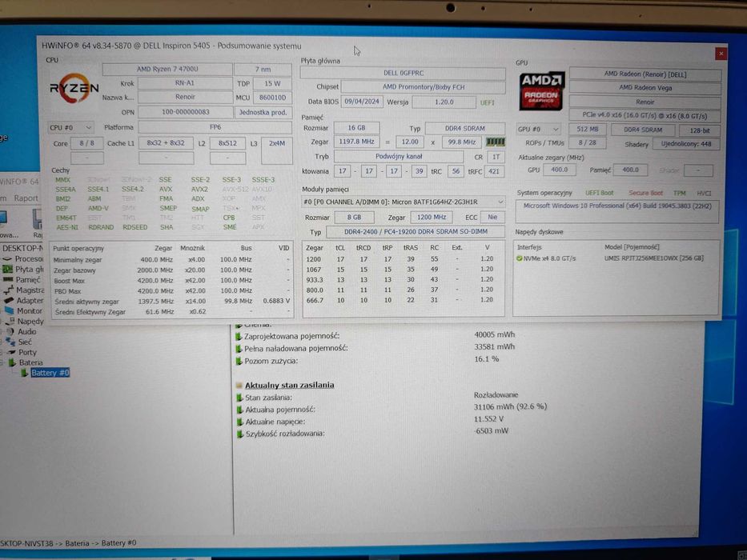Select the Sieć network icon in the tree
Screen dimensions: 747x560
[10, 342]
